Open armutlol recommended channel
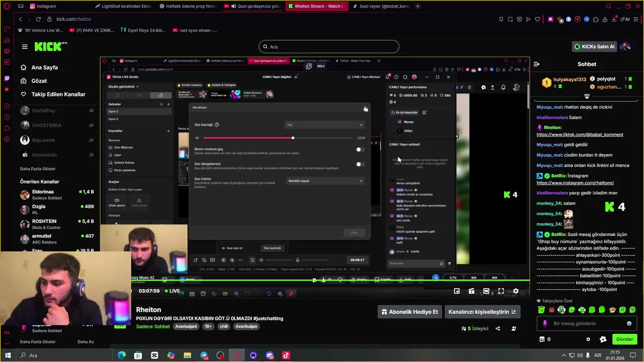The height and width of the screenshot is (362, 644). 57,239
